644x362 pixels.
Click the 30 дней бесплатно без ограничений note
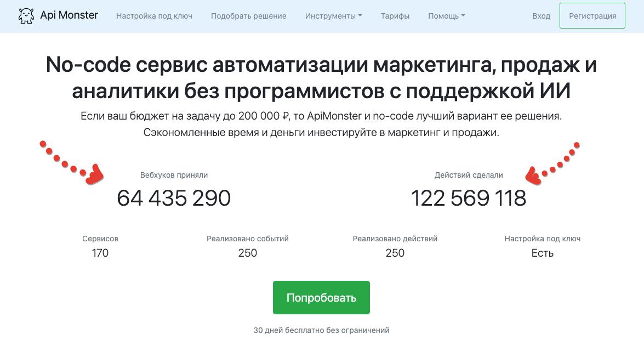point(322,330)
